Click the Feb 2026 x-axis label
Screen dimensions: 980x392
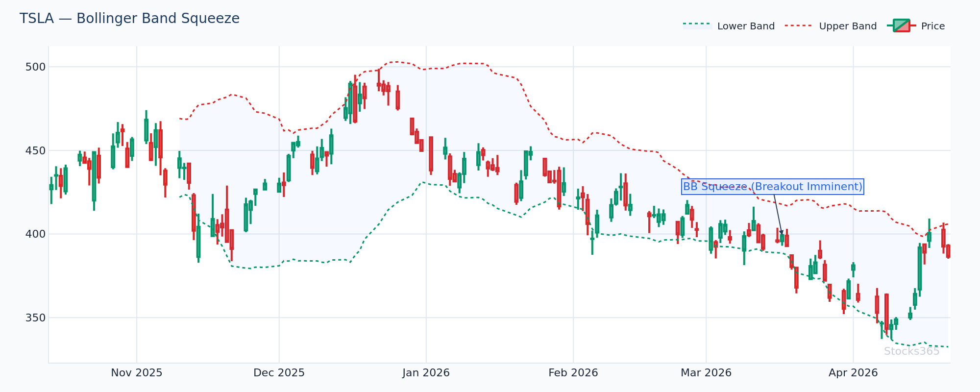point(573,373)
